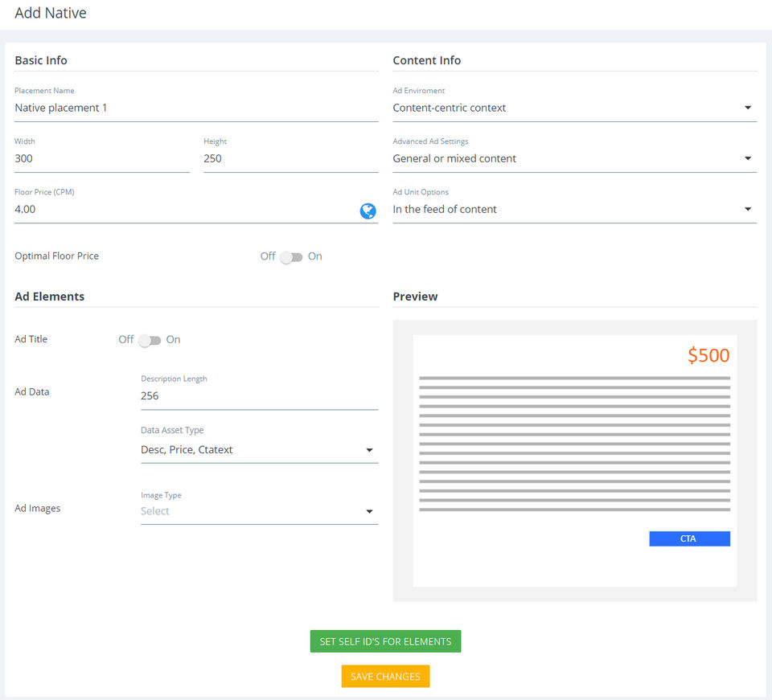Image resolution: width=772 pixels, height=700 pixels.
Task: Click the gray description lines in preview
Action: click(x=574, y=443)
